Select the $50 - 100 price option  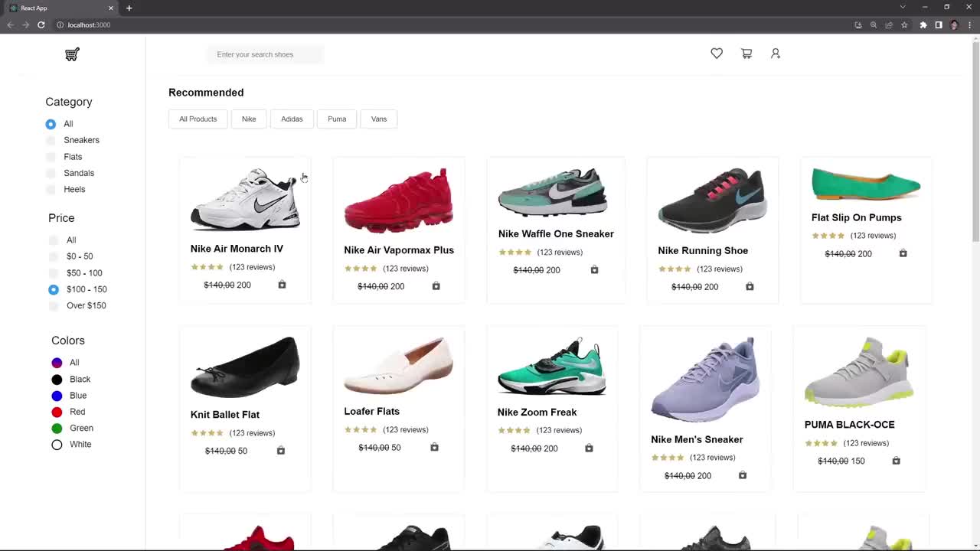pos(54,273)
